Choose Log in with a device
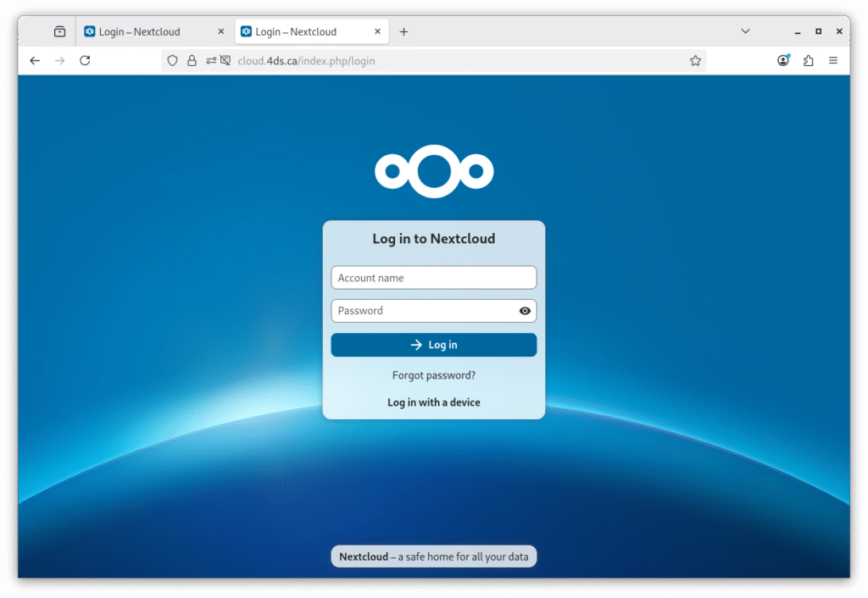This screenshot has width=868, height=598. click(434, 402)
